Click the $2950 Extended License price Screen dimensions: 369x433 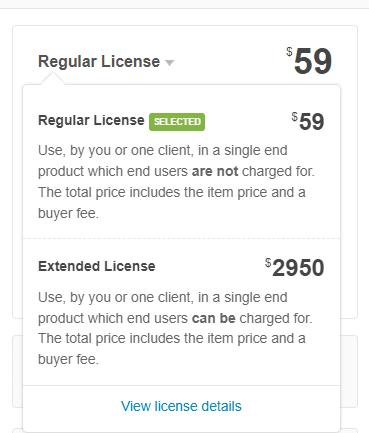pyautogui.click(x=295, y=267)
